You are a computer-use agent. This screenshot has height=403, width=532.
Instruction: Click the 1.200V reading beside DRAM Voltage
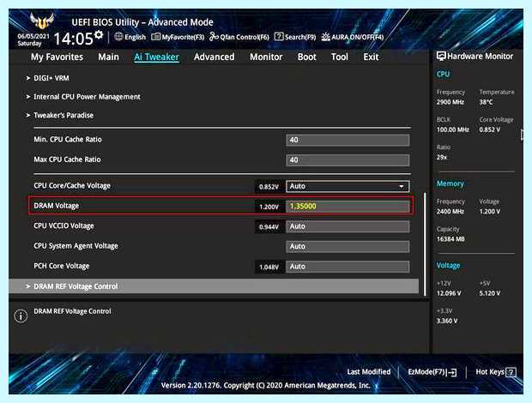pyautogui.click(x=269, y=207)
